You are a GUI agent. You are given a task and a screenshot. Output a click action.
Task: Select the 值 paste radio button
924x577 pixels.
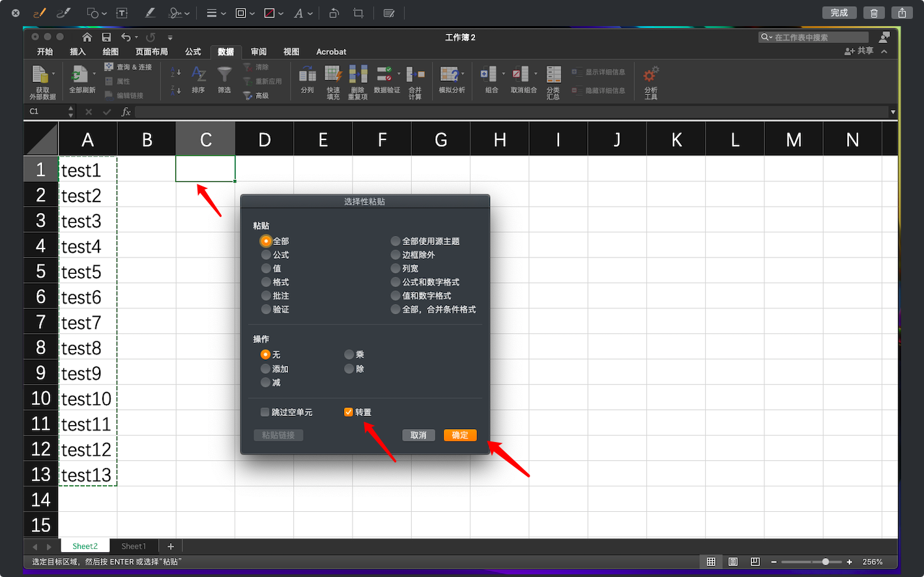[267, 268]
